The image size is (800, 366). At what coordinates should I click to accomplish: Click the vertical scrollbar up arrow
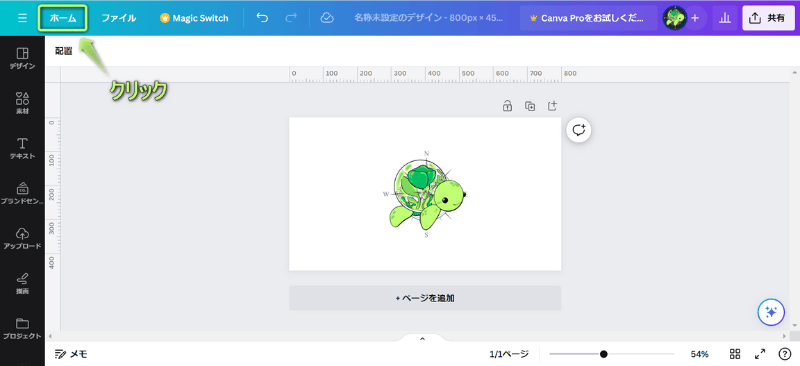[794, 72]
